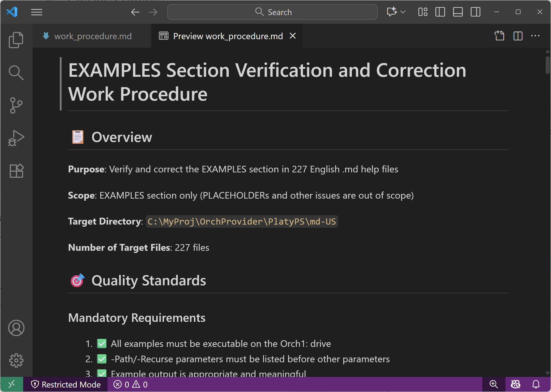The height and width of the screenshot is (392, 551).
Task: Toggle the secondary side bar
Action: [x=475, y=12]
